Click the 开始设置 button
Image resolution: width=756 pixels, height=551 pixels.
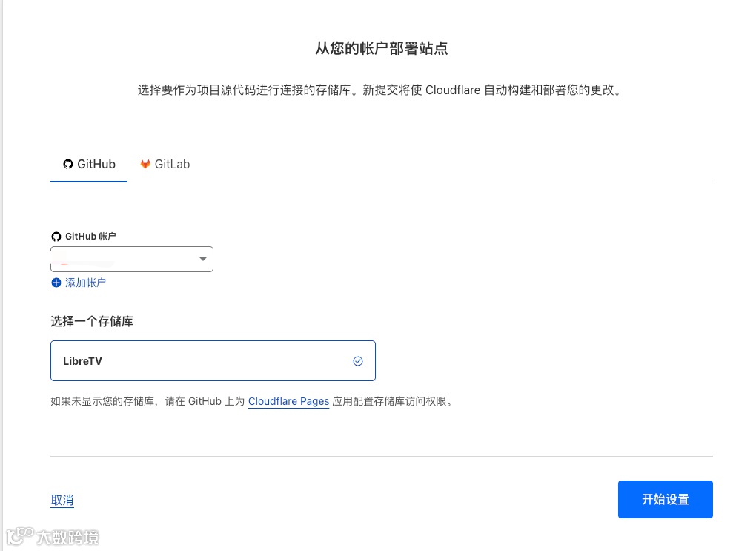pos(665,499)
